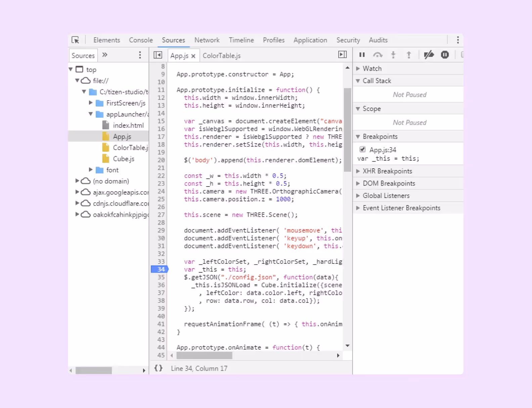Screen dimensions: 532x408
Task: Expand the XHR Breakpoints section
Action: pyautogui.click(x=358, y=171)
